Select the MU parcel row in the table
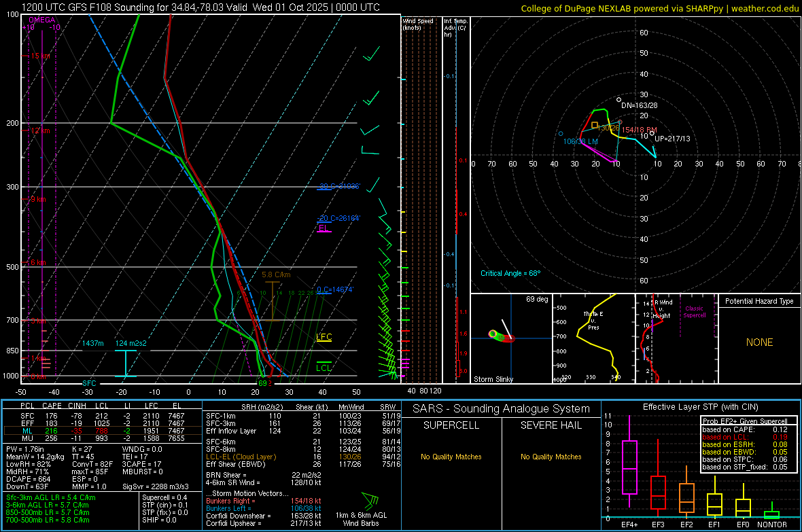 pos(103,438)
